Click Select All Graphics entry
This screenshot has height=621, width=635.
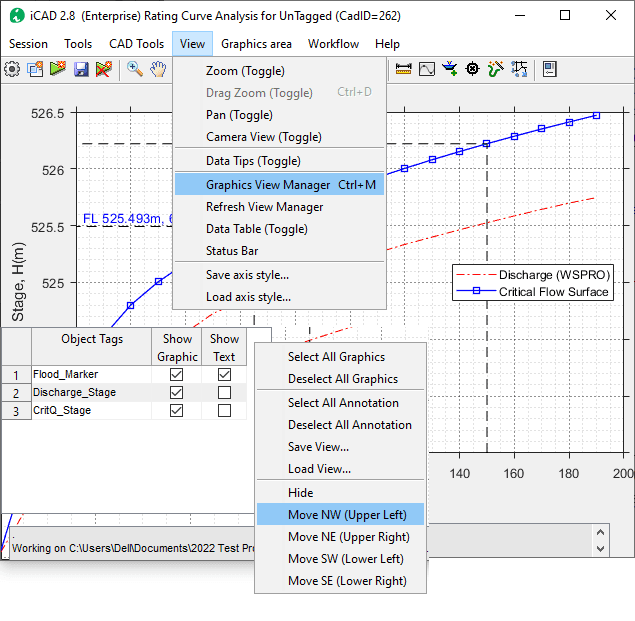click(x=336, y=357)
